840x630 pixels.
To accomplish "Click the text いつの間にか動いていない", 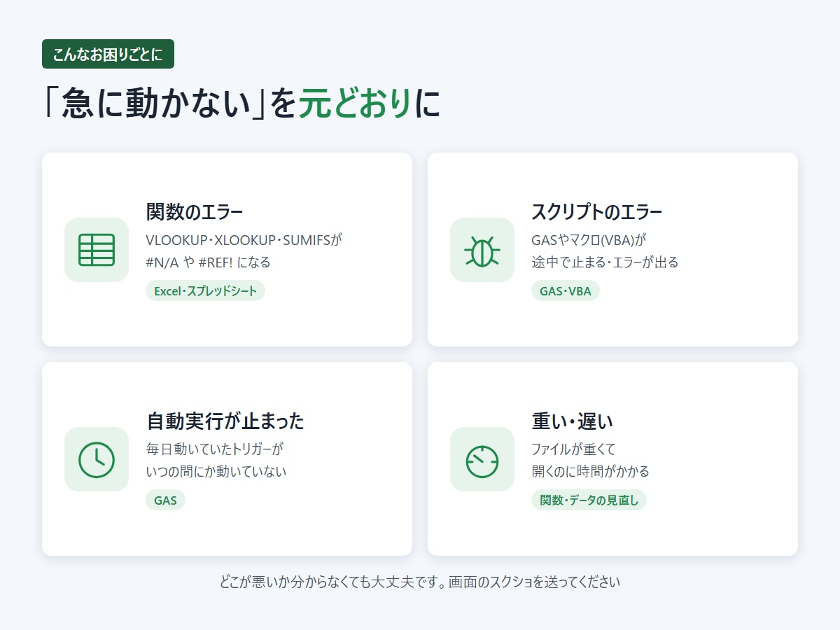I will [x=216, y=472].
